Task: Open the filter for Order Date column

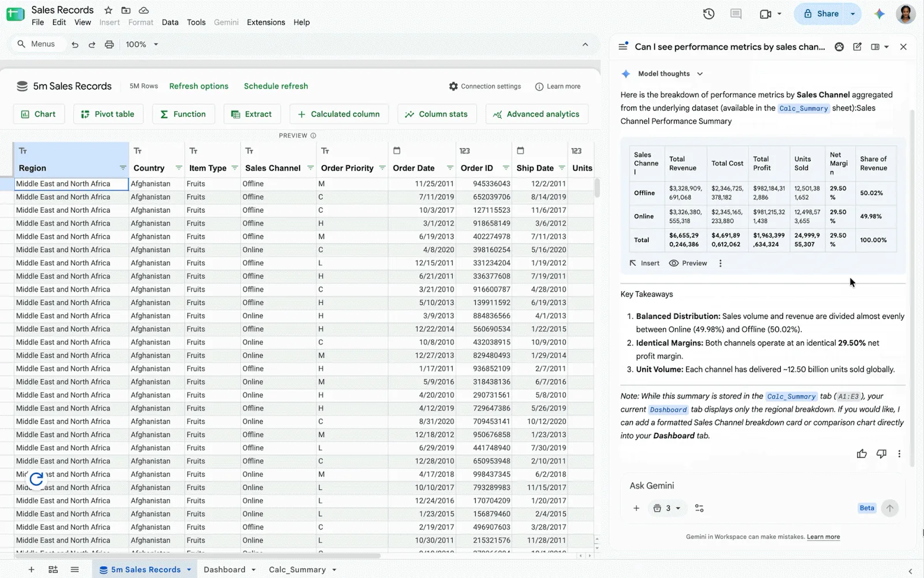Action: pos(450,168)
